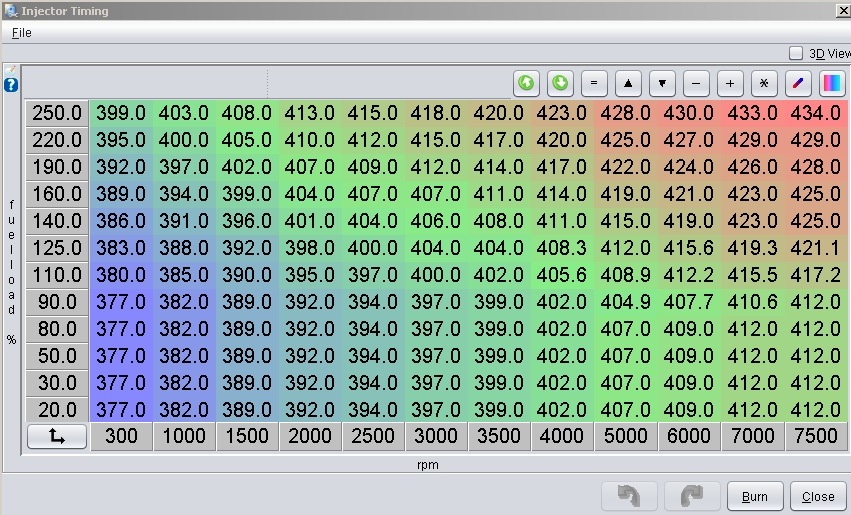This screenshot has width=851, height=515.
Task: Click cell 415.6 in the 125.0 row
Action: (689, 248)
